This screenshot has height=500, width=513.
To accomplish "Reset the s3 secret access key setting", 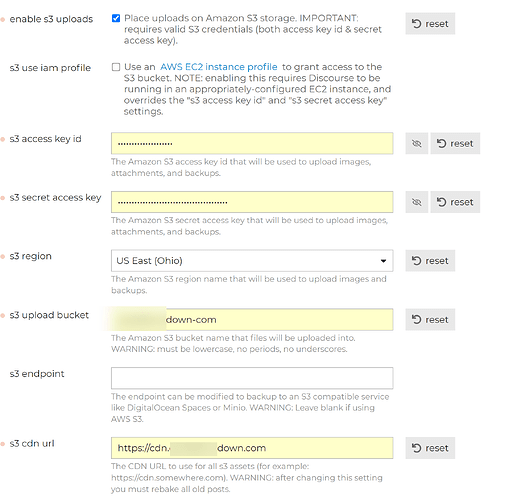I will point(455,202).
